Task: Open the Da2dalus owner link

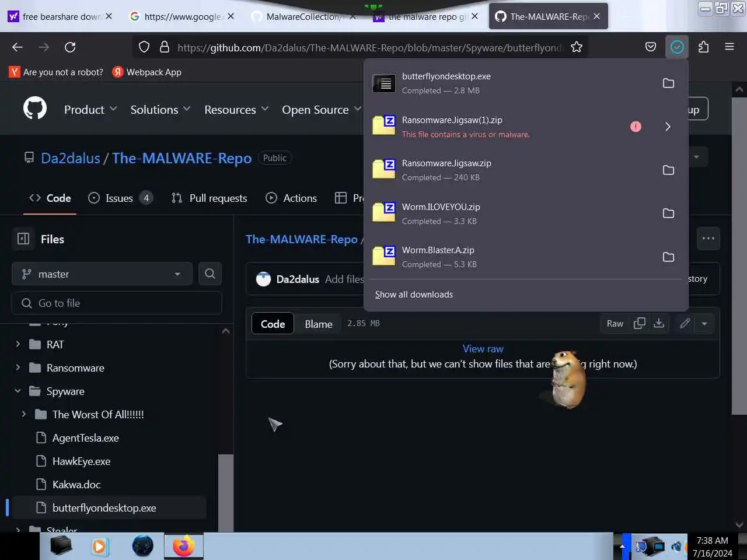Action: 71,158
